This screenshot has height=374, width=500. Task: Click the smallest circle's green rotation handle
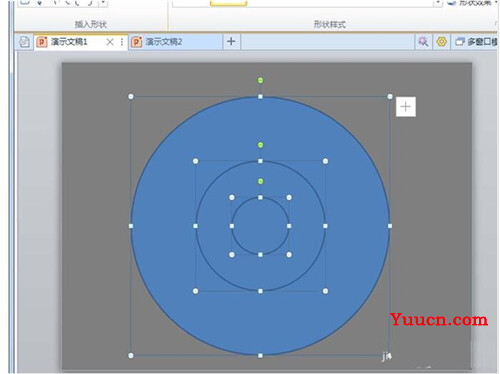260,181
